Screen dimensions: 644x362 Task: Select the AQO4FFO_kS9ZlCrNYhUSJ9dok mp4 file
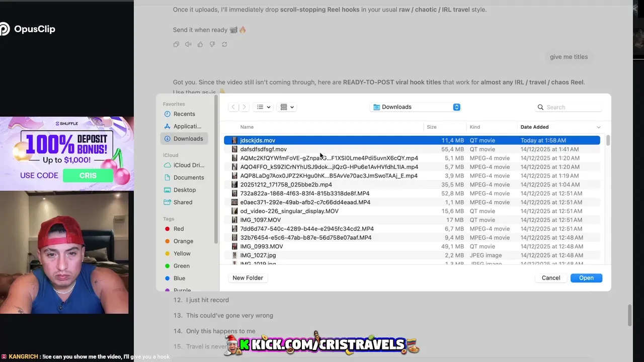412,167
